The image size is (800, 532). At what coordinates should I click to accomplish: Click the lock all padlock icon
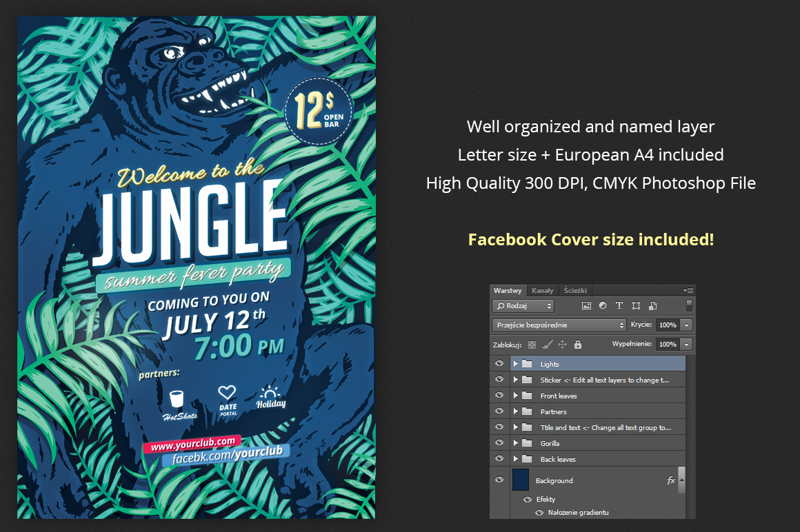coord(578,344)
